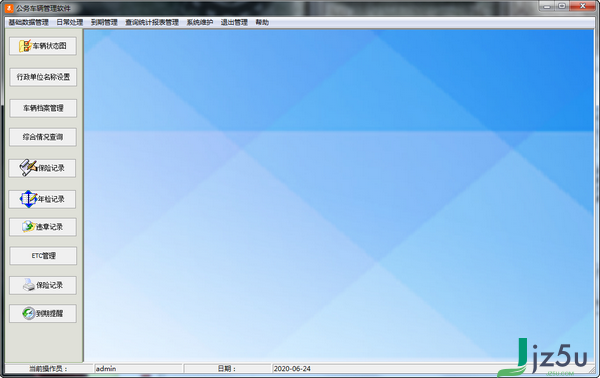Open the 车辆状态图 vehicle status chart

43,46
